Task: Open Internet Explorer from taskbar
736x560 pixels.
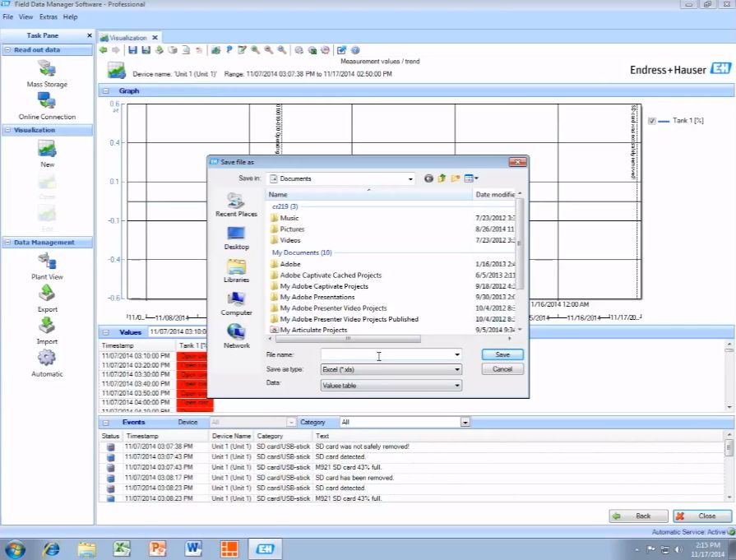Action: 51,548
